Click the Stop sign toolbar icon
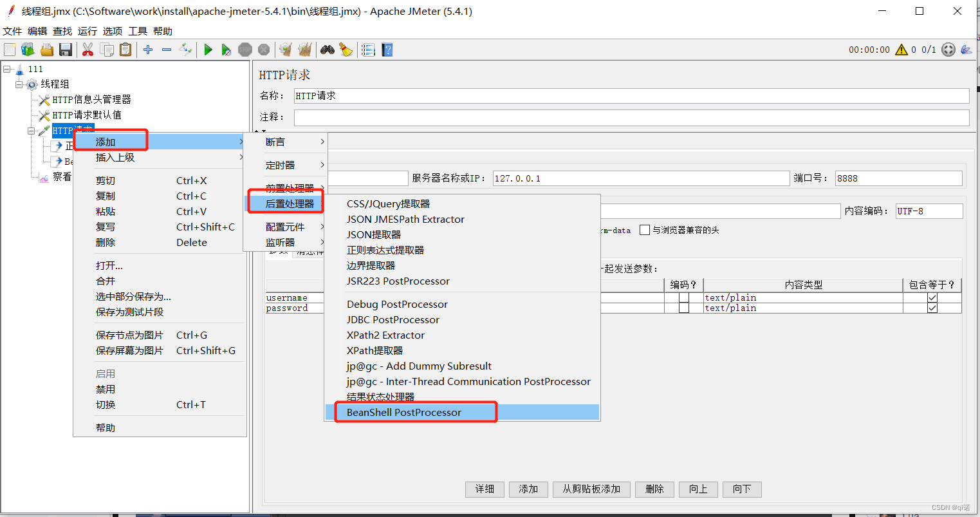 245,50
